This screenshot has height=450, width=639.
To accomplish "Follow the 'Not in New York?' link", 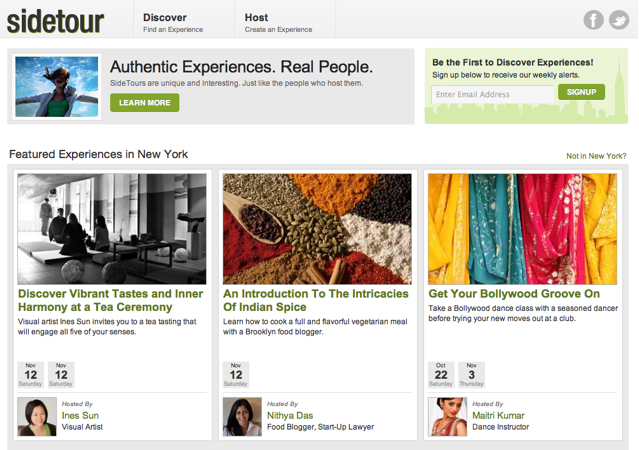I will 596,156.
